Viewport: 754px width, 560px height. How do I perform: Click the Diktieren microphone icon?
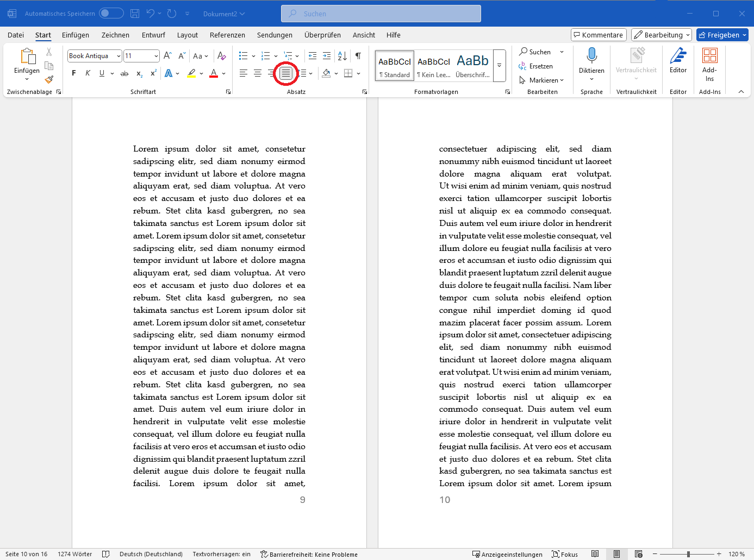591,55
